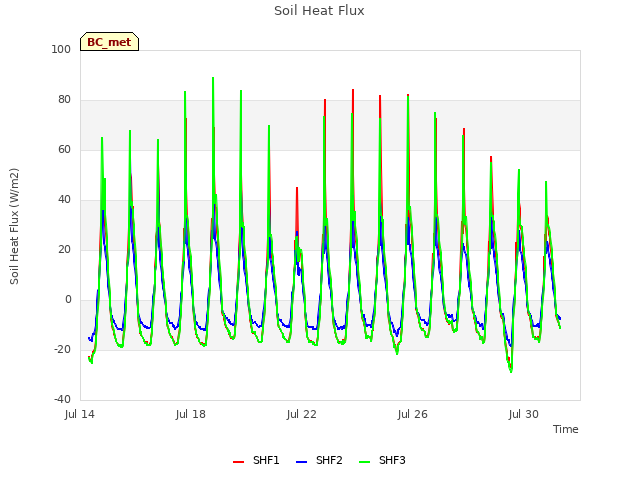Click the -20 y-axis tick label
The image size is (640, 480).
(62, 349)
